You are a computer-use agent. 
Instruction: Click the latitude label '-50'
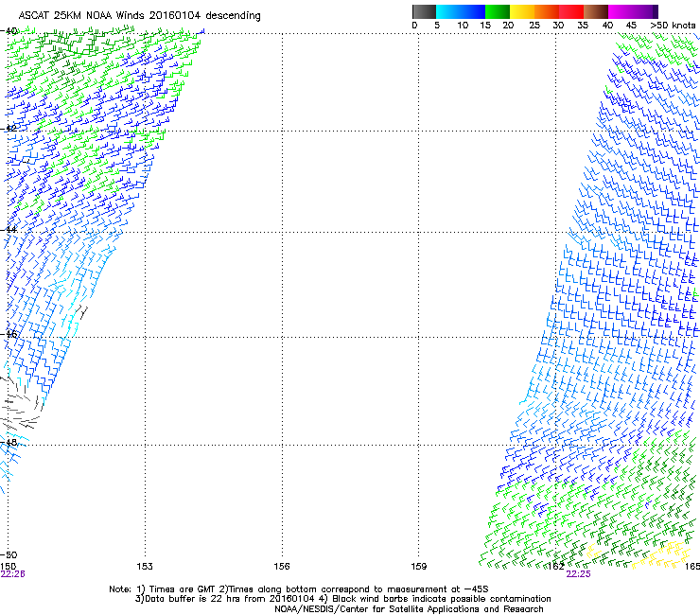(x=9, y=554)
